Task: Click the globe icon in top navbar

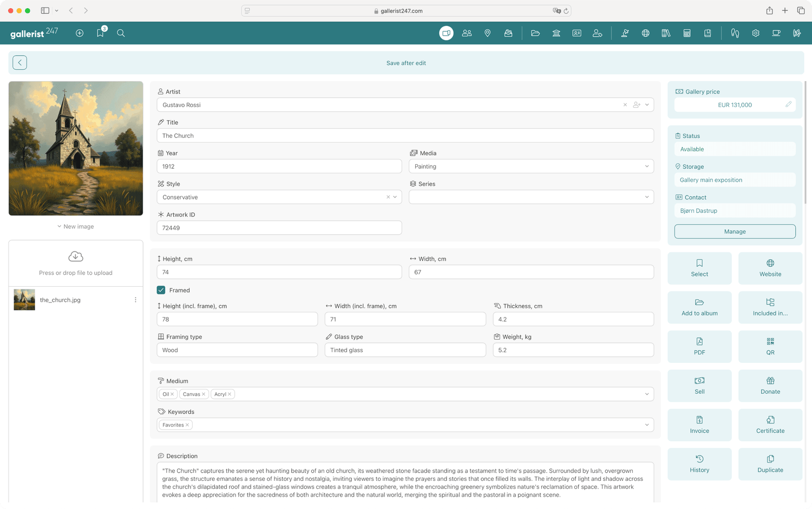Action: (645, 33)
